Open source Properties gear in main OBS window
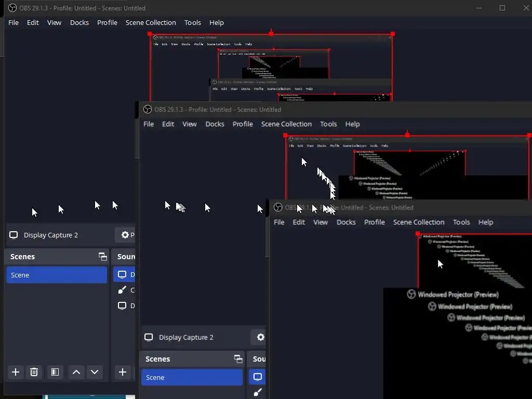The image size is (532, 399). [x=125, y=235]
